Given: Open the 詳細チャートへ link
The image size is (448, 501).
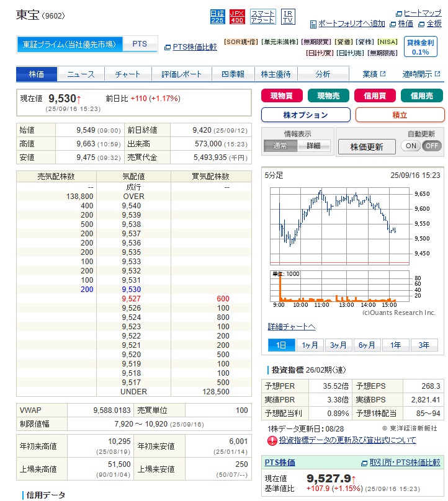Looking at the screenshot, I should point(291,327).
